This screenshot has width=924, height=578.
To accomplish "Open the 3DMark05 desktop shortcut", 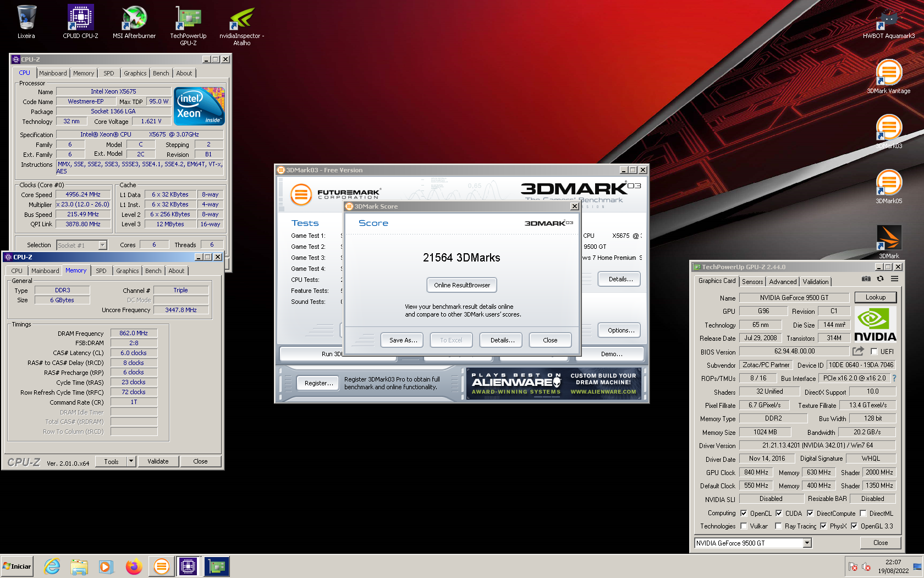I will (x=889, y=187).
